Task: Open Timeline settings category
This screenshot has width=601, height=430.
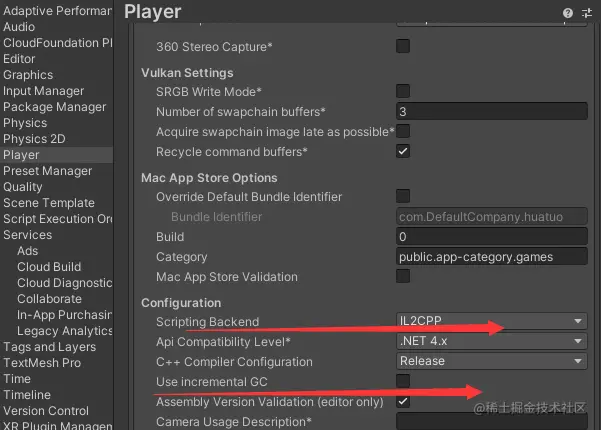Action: pos(57,395)
